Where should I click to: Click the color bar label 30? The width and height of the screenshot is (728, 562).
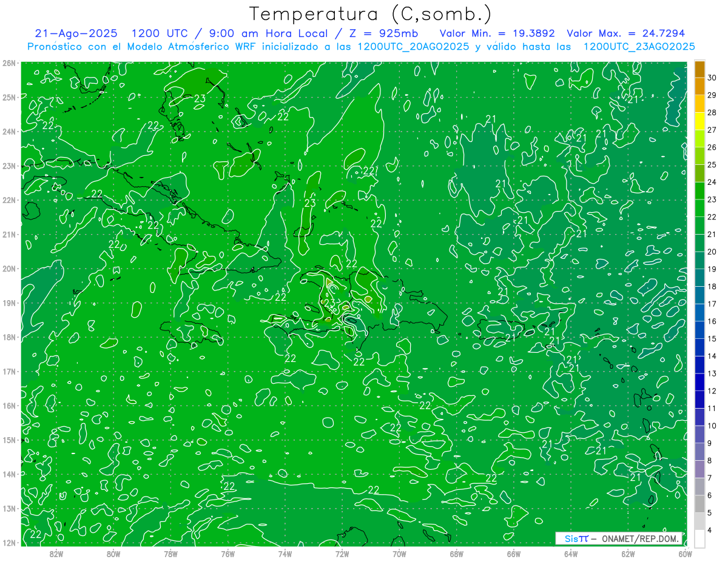tap(712, 78)
